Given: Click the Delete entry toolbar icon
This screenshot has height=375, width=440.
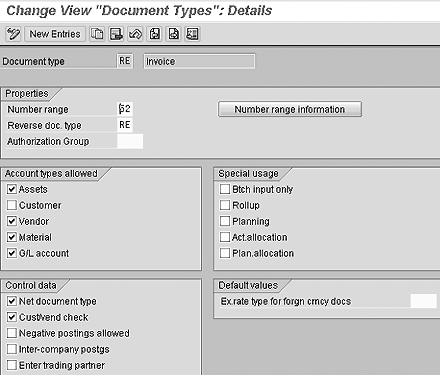Looking at the screenshot, I should (x=116, y=34).
